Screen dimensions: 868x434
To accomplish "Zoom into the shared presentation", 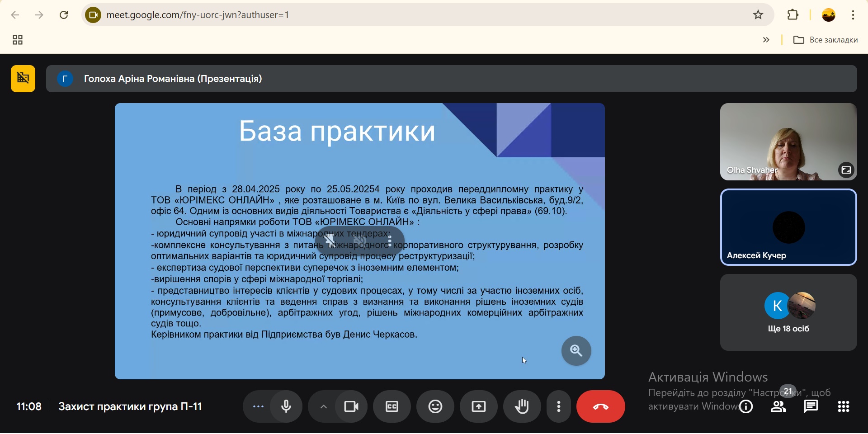I will (x=576, y=351).
